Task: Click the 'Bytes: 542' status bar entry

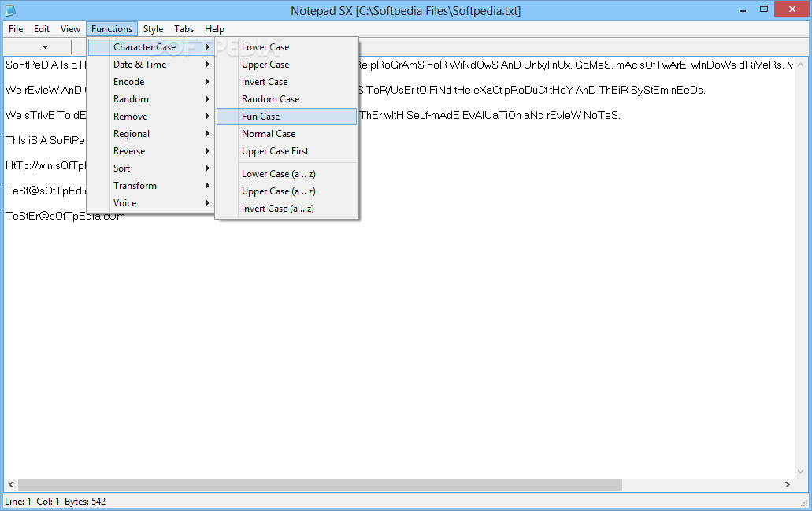Action: click(85, 502)
